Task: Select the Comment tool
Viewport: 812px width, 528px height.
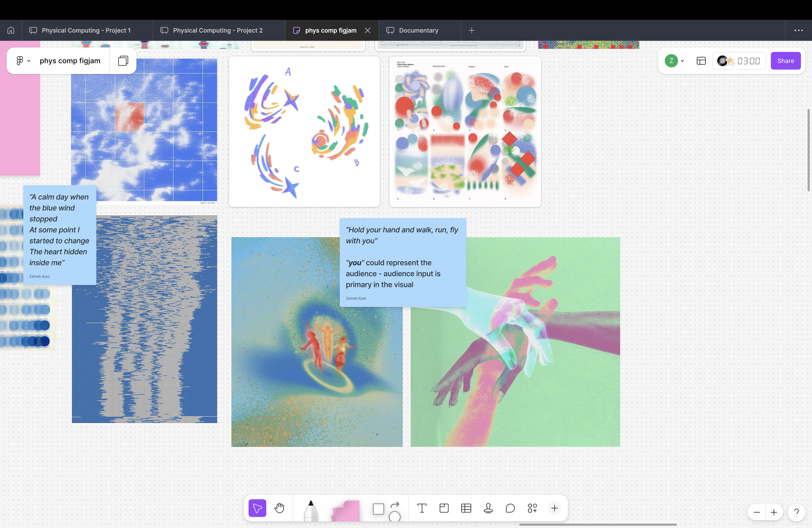Action: coord(510,508)
